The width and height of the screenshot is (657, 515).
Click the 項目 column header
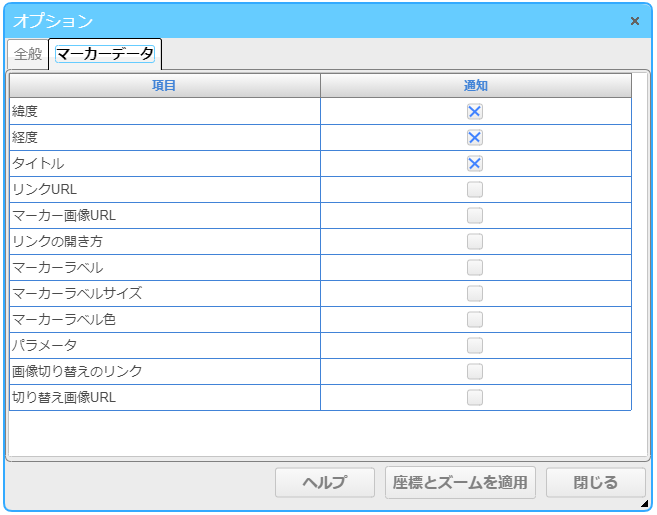pyautogui.click(x=165, y=85)
